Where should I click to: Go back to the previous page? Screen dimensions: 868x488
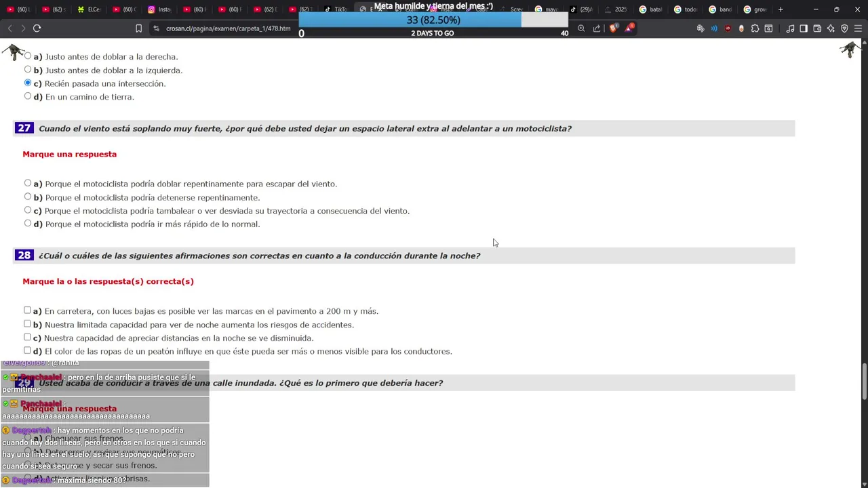tap(9, 28)
